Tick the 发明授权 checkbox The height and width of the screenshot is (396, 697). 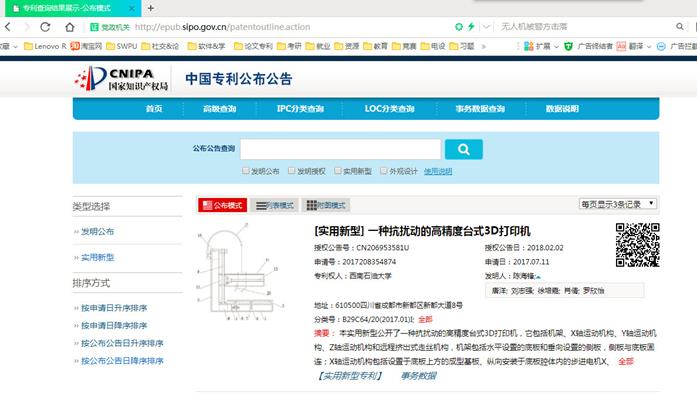(292, 171)
